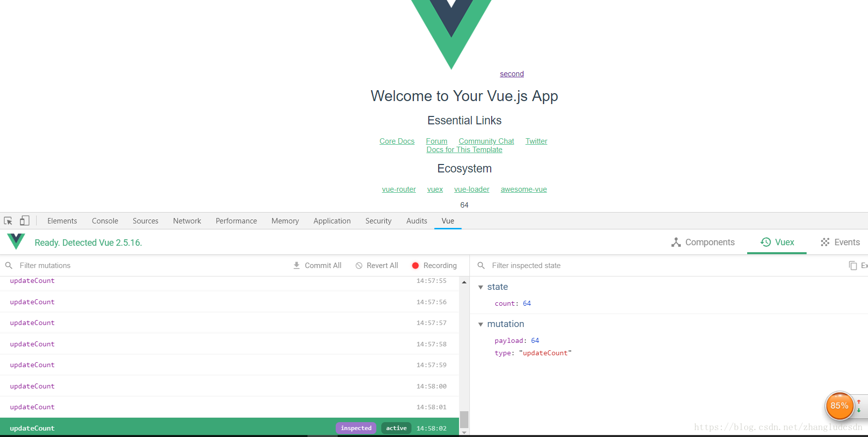Select the updateCount mutation at 14:58:00
Viewport: 868px width, 437px height.
pos(229,386)
